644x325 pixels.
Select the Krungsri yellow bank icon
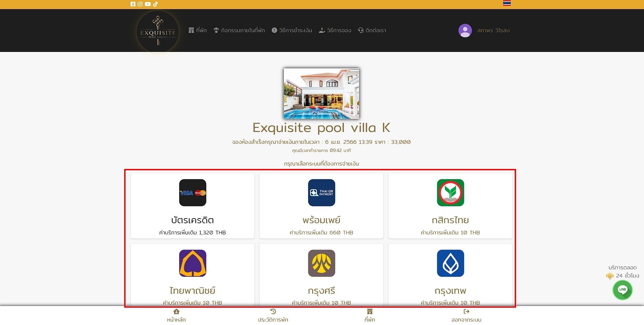point(321,263)
